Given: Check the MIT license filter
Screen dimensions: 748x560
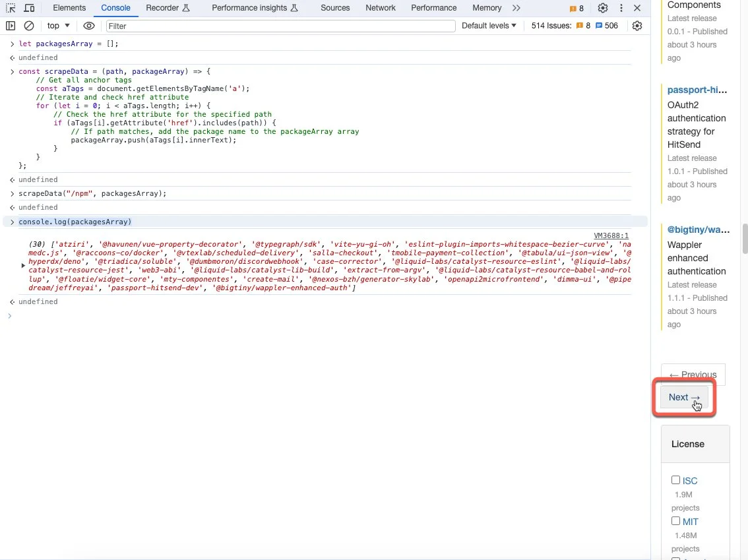Looking at the screenshot, I should point(676,521).
